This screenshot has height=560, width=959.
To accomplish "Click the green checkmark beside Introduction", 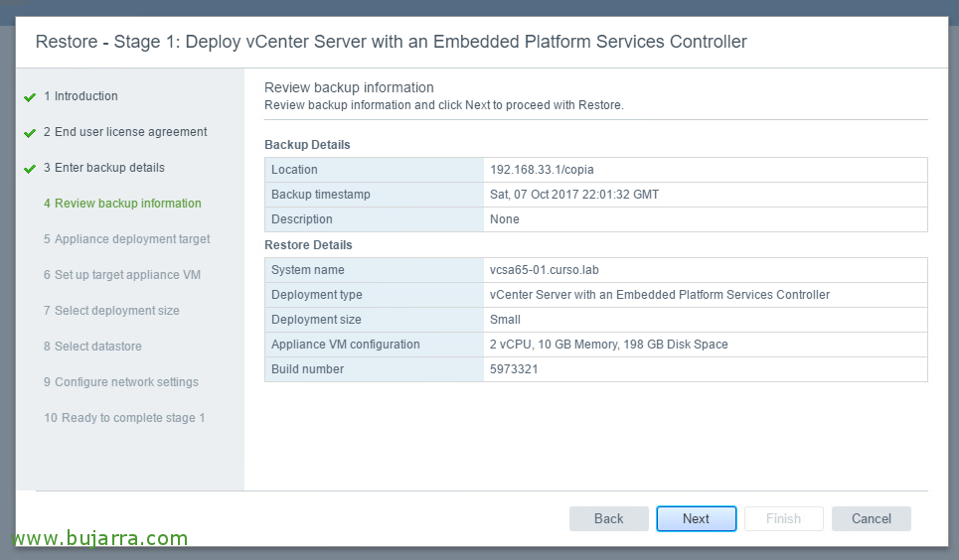I will [x=30, y=97].
